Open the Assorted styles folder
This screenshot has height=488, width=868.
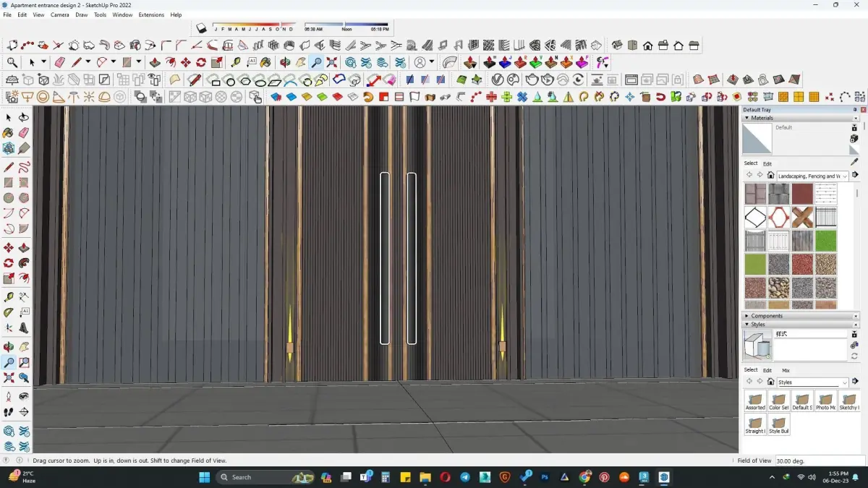click(755, 402)
